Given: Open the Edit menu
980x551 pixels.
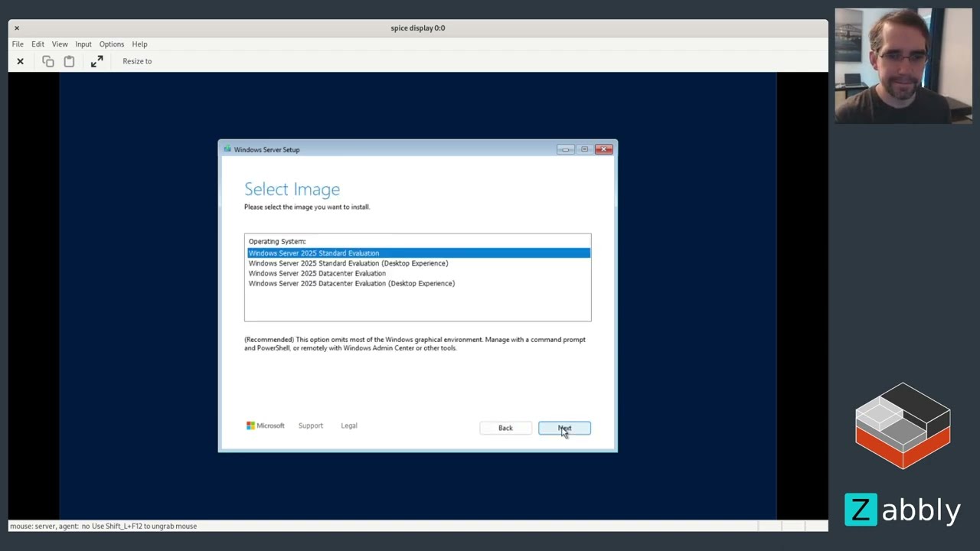Looking at the screenshot, I should (x=38, y=44).
